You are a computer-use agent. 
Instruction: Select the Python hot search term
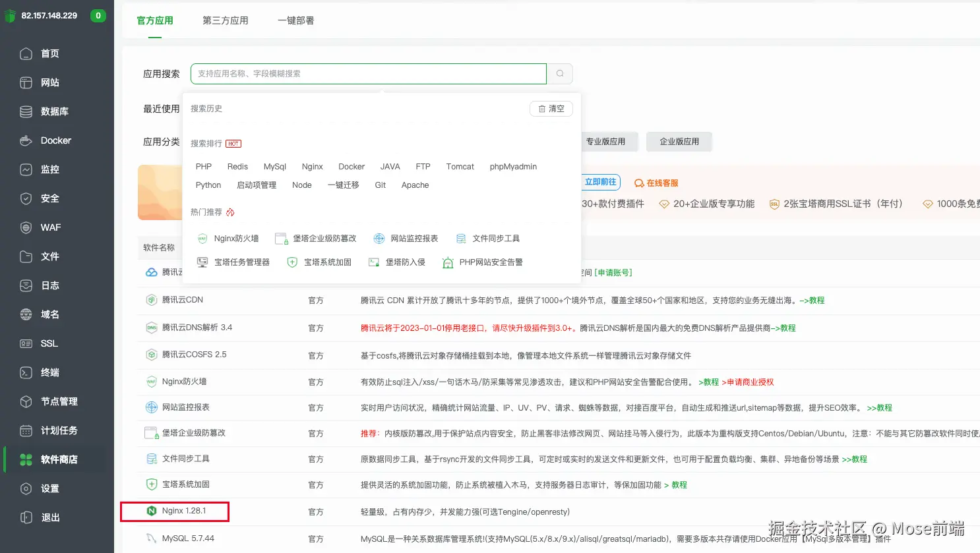208,185
